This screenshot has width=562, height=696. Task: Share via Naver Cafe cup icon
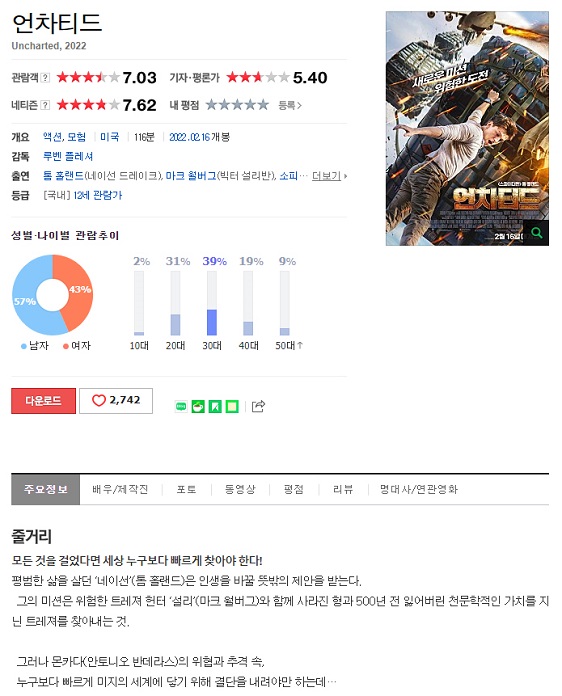pos(198,406)
